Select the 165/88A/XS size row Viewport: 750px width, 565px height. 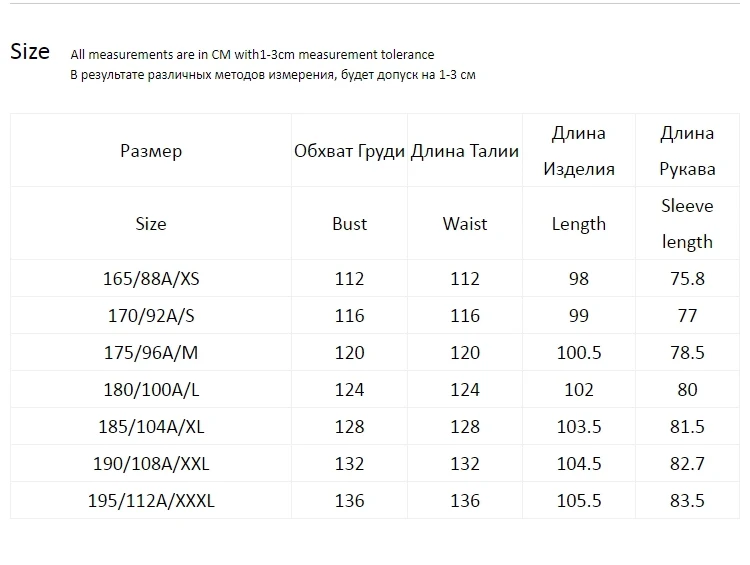(375, 278)
